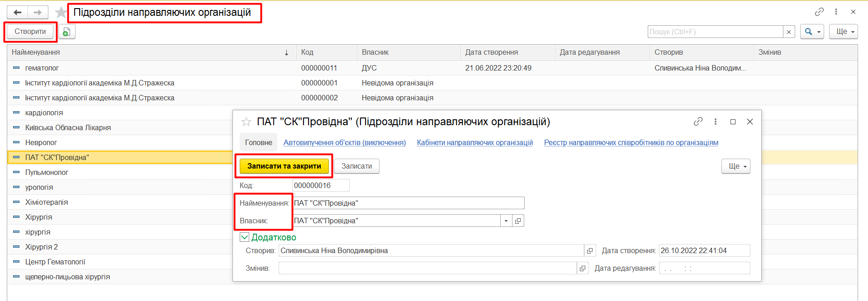Screen dimensions: 868x301
Task: Click into the Найменування text field
Action: tap(408, 203)
